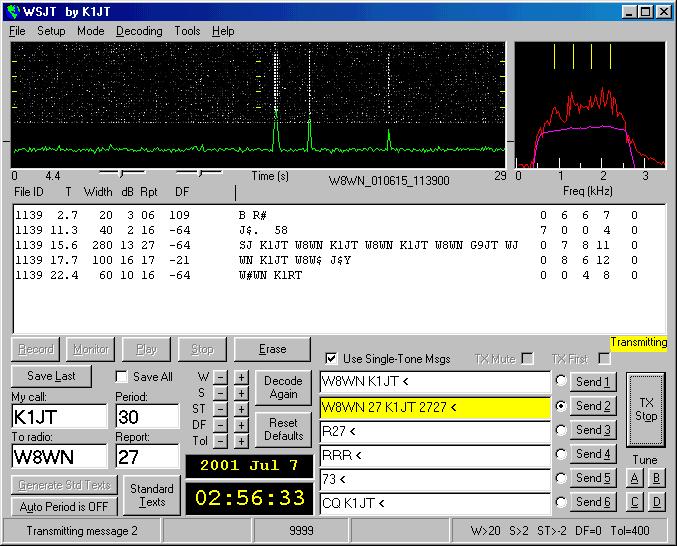Select the Send 1 radio button
677x546 pixels.
(x=561, y=381)
